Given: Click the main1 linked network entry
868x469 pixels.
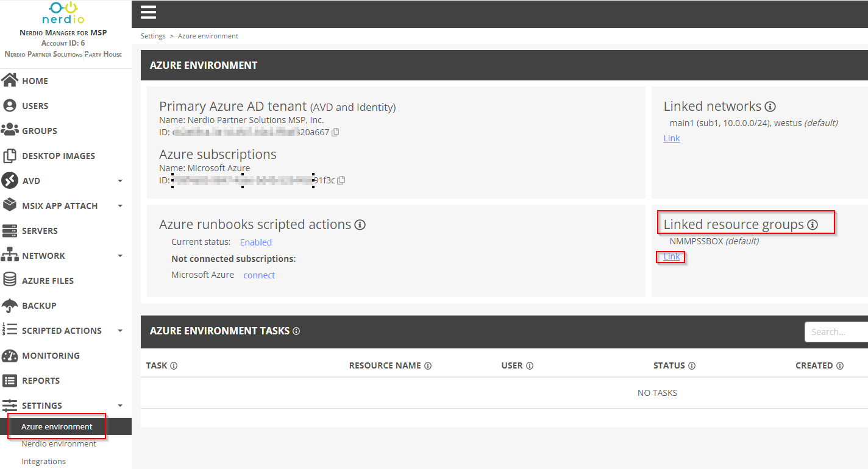Looking at the screenshot, I should pos(753,123).
